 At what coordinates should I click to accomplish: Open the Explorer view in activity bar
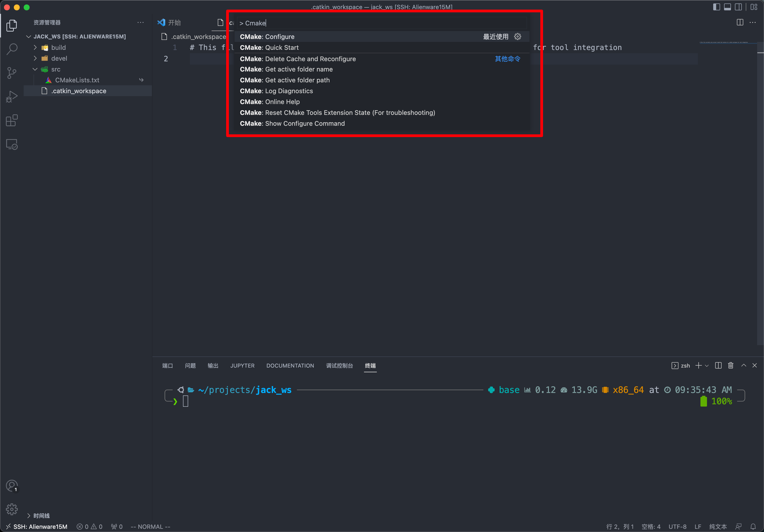[12, 26]
